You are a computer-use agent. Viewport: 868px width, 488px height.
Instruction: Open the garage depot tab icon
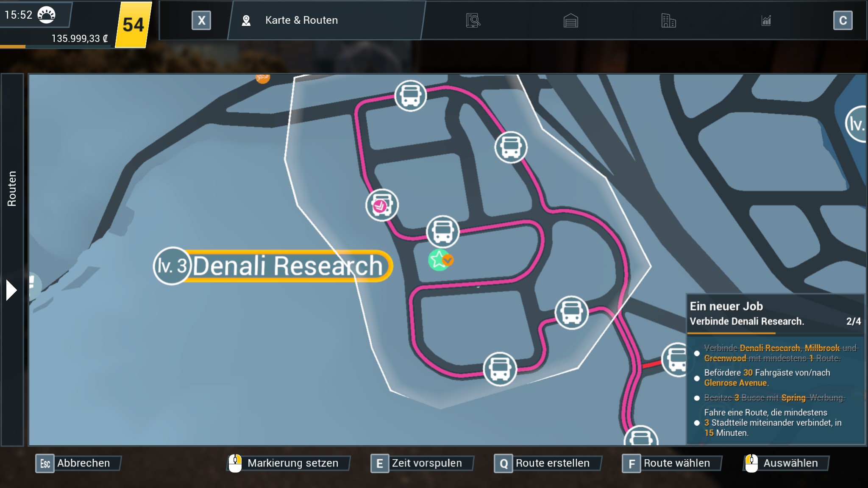(x=570, y=20)
